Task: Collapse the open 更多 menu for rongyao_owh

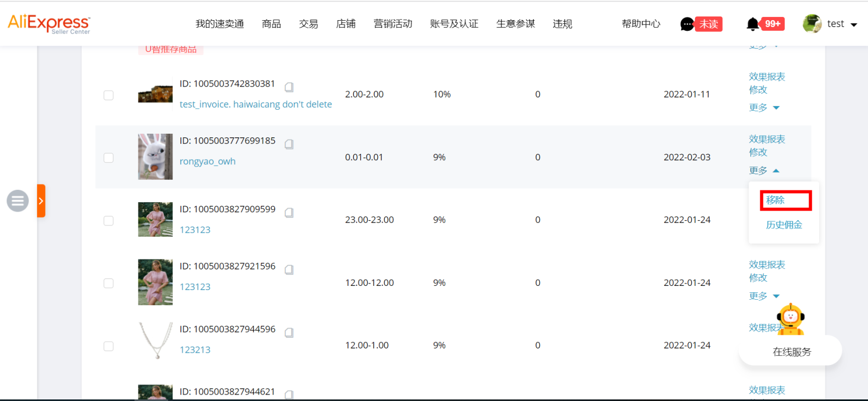Action: 764,170
